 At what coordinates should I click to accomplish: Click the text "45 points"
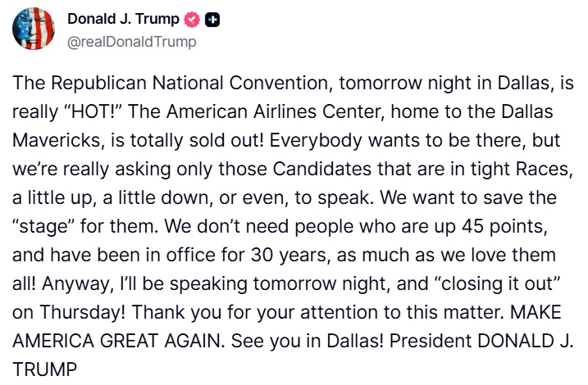(504, 226)
